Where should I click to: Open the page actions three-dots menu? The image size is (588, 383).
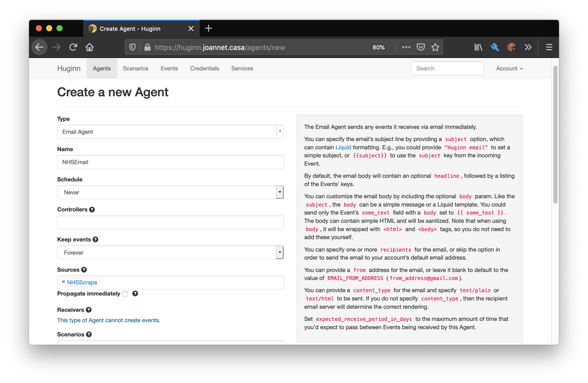coord(406,47)
